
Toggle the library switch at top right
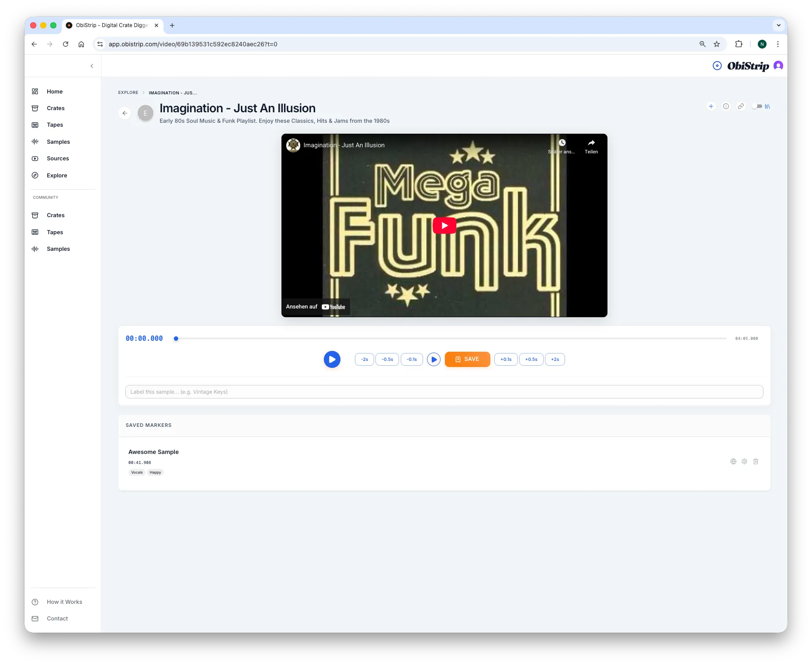[x=757, y=106]
